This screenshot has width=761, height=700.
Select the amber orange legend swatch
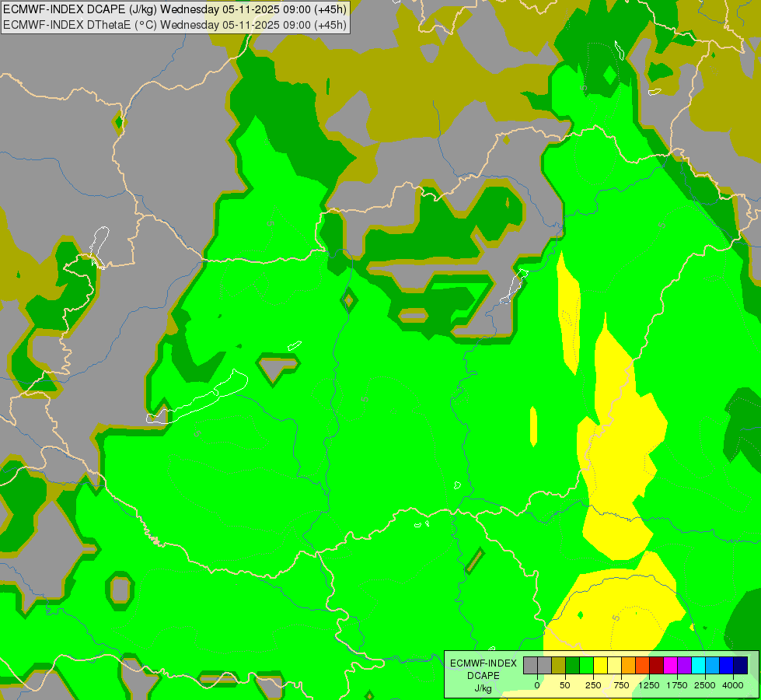point(629,665)
